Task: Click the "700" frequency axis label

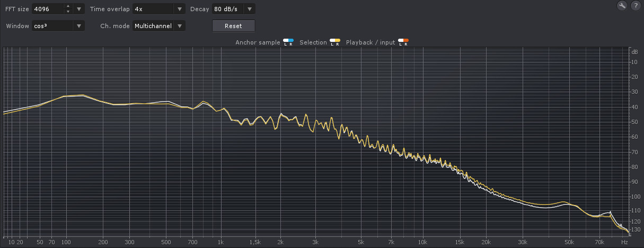Action: pyautogui.click(x=192, y=242)
